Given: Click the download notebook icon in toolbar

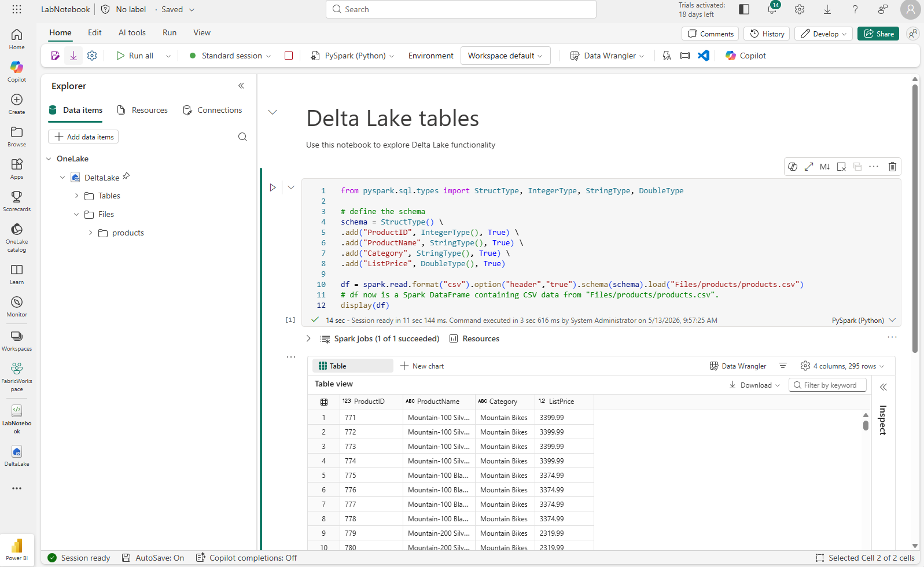Looking at the screenshot, I should tap(73, 56).
